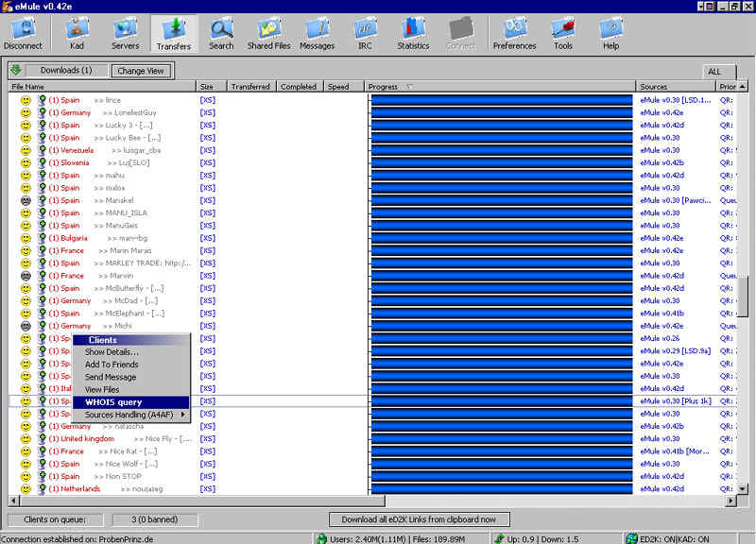
Task: Click the client icon beside Slovenia row
Action: click(x=42, y=162)
